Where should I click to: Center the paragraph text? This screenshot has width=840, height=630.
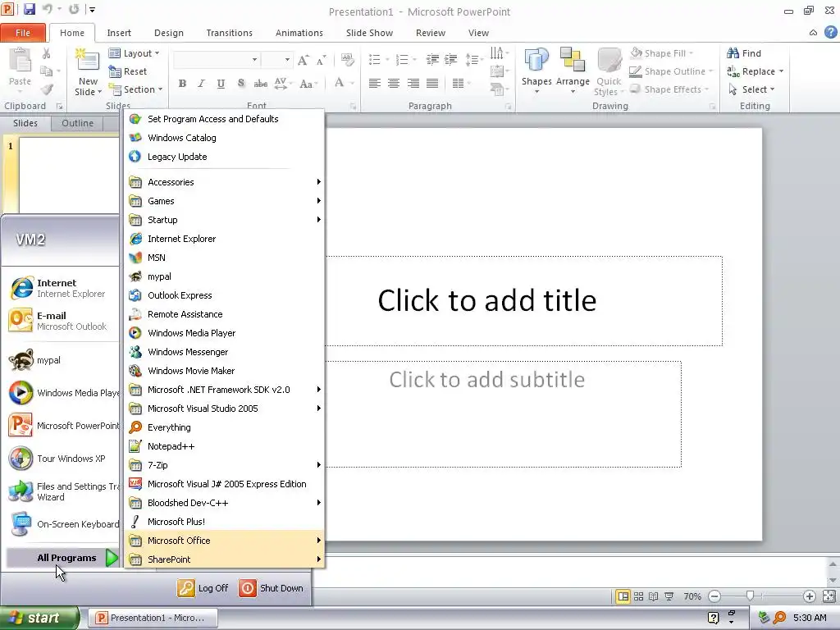pyautogui.click(x=394, y=83)
